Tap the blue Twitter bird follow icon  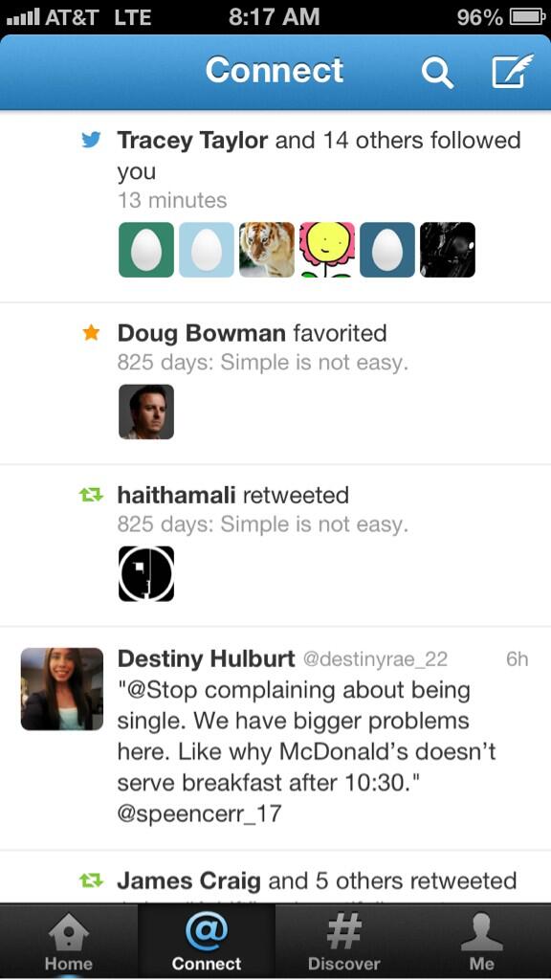click(91, 140)
